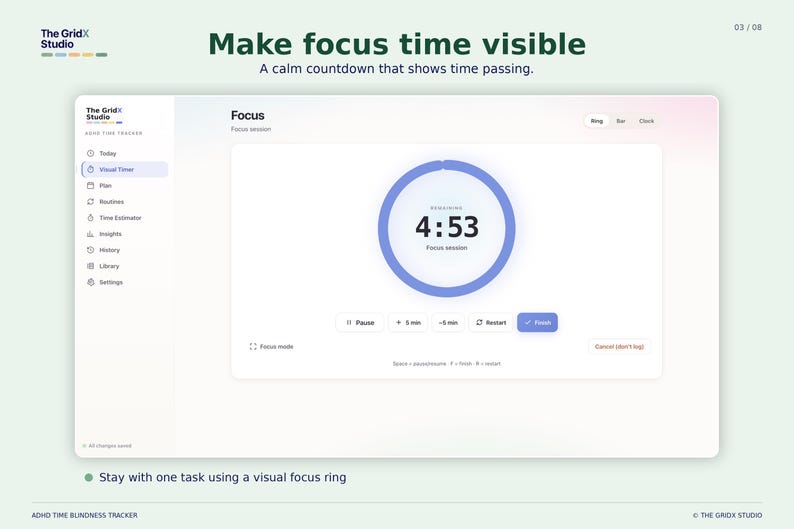Click the Library icon in sidebar
Screen dimensions: 794x529
tap(90, 266)
